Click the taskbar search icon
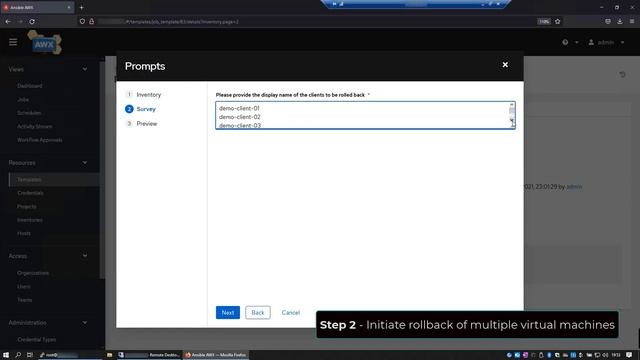 point(18,355)
